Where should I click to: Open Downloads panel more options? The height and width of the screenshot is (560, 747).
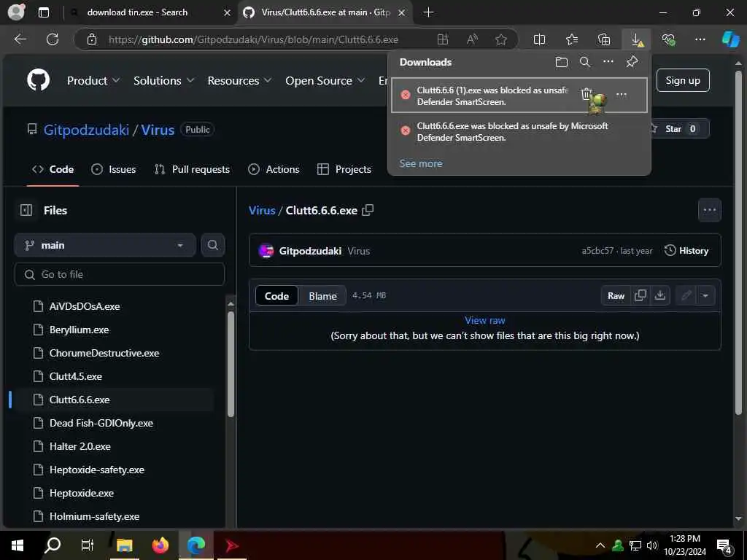coord(608,61)
